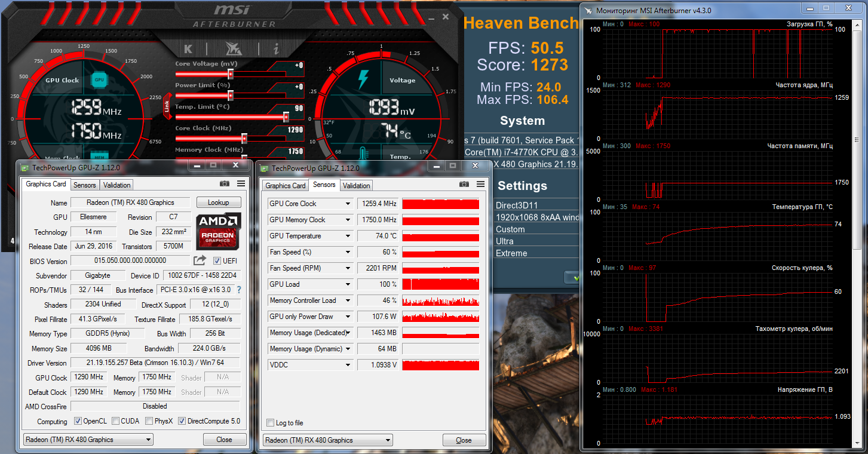The width and height of the screenshot is (868, 454).
Task: Open GPU selector dropdown in Graphics Card GPU-Z window
Action: coord(88,440)
